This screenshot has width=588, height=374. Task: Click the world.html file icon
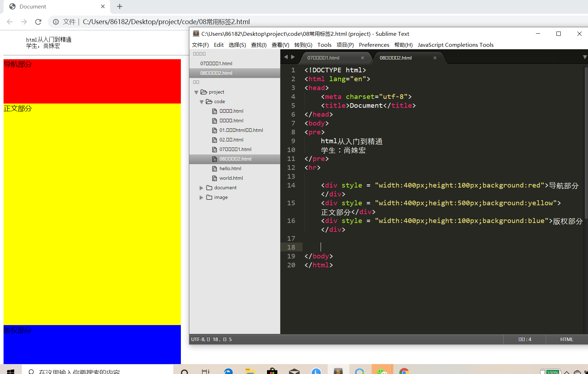coord(215,178)
